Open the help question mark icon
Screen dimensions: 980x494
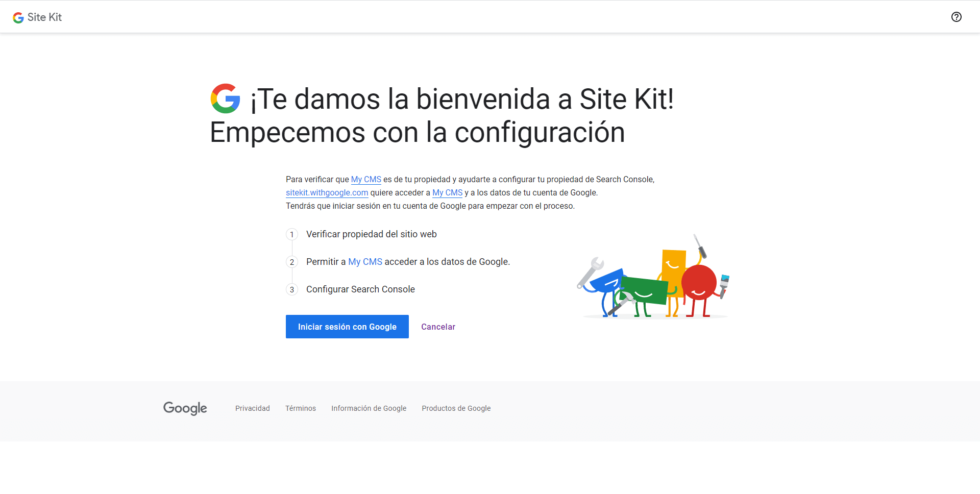click(x=957, y=17)
